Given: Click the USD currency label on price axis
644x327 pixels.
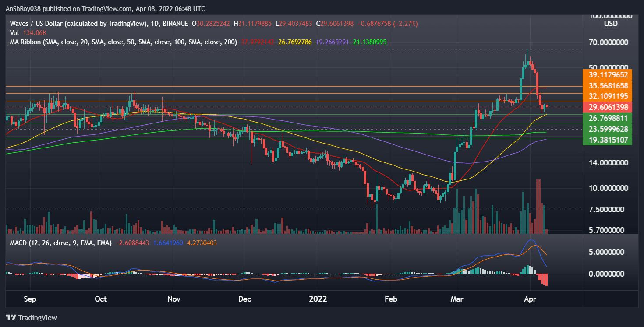Looking at the screenshot, I should 611,24.
